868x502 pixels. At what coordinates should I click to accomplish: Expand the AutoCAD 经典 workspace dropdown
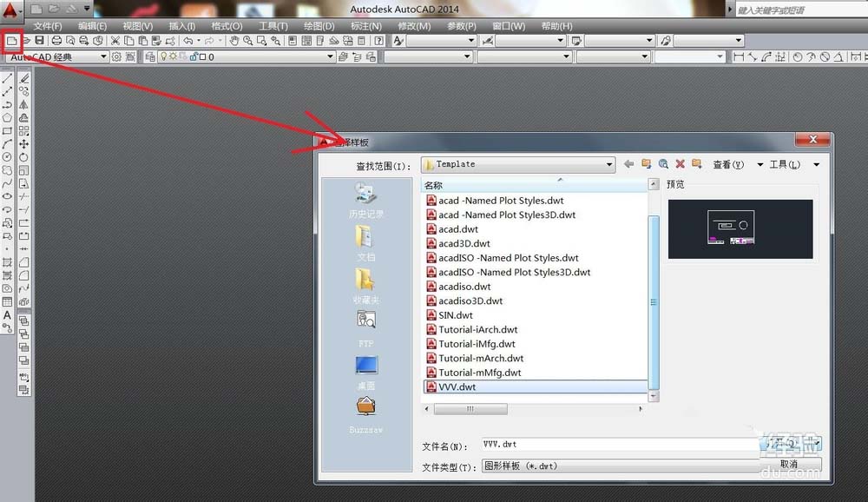pyautogui.click(x=103, y=56)
